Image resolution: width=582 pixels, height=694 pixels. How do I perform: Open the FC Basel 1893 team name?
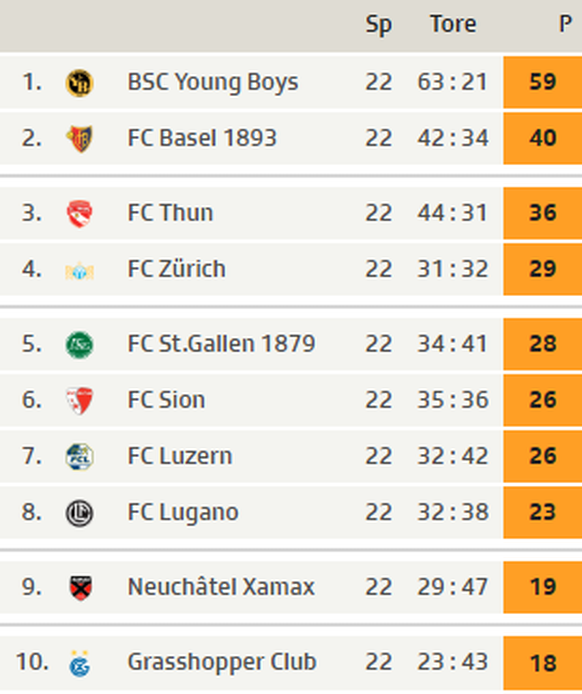point(202,138)
